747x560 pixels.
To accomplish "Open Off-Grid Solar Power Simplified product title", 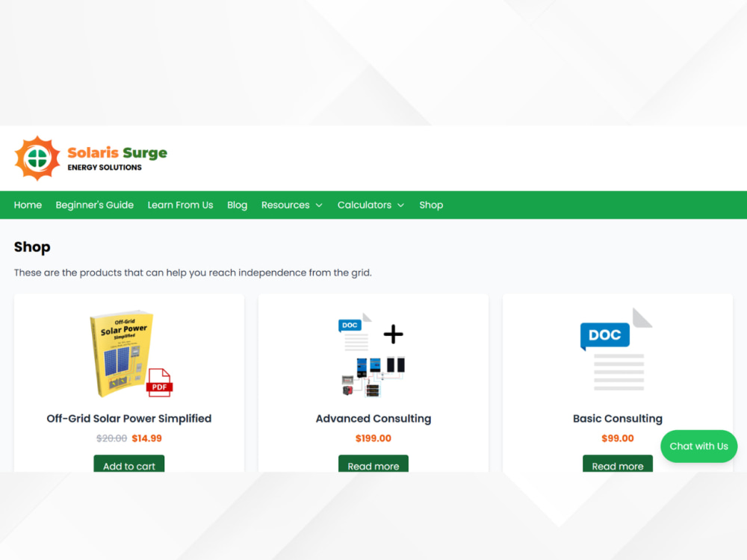I will click(129, 419).
